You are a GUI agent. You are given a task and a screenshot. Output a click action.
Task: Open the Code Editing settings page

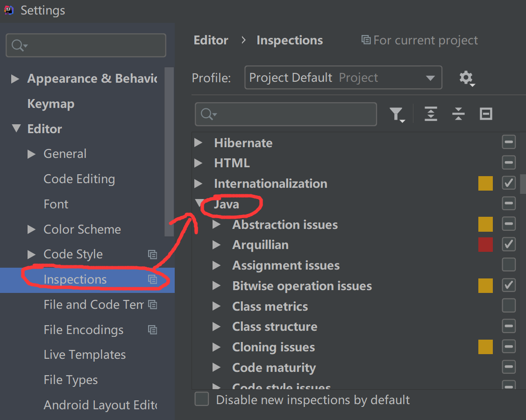coord(79,179)
